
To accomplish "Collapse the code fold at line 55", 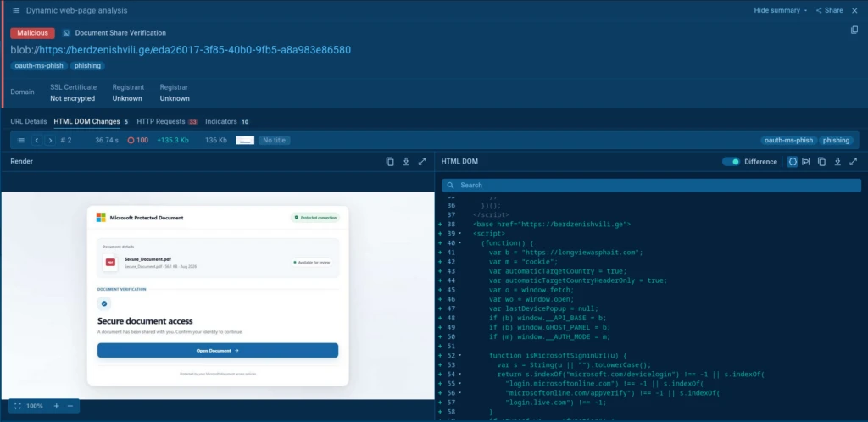I will point(459,384).
